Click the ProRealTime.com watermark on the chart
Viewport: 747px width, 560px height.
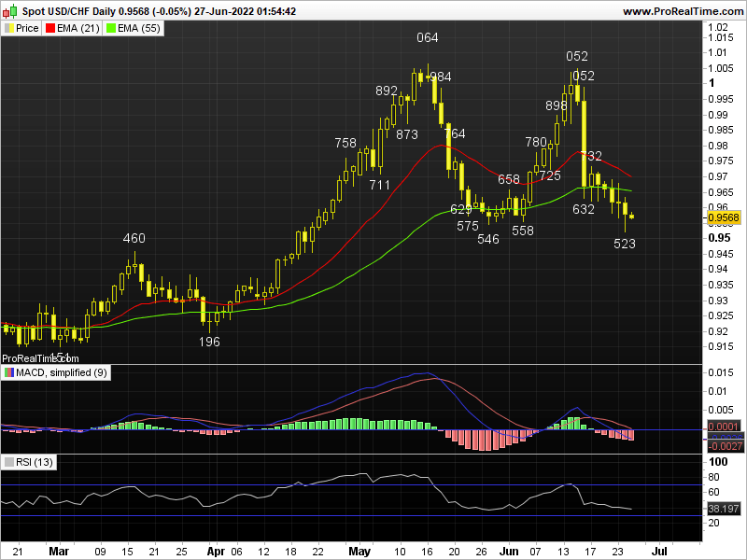pos(39,357)
